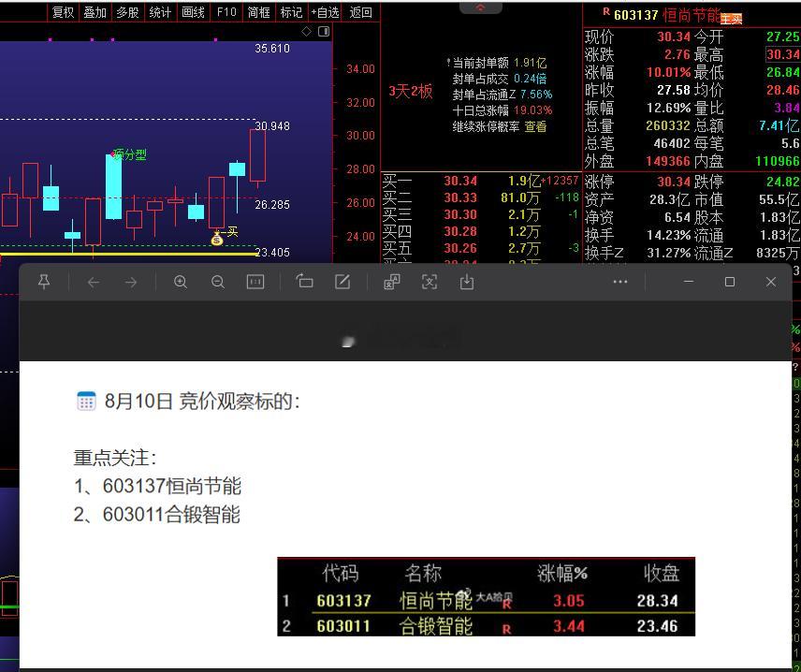
Task: Rotate the image in the viewer
Action: click(x=304, y=281)
